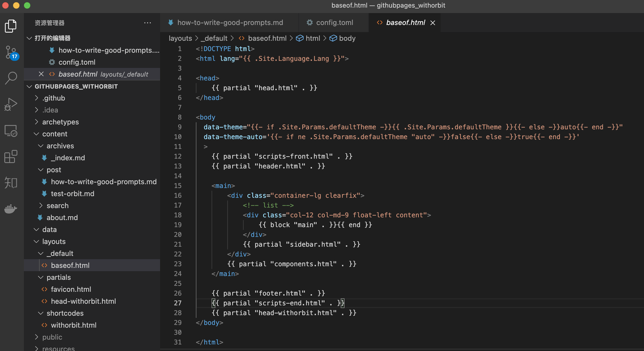This screenshot has height=351, width=644.
Task: Expand the public folder
Action: point(52,337)
